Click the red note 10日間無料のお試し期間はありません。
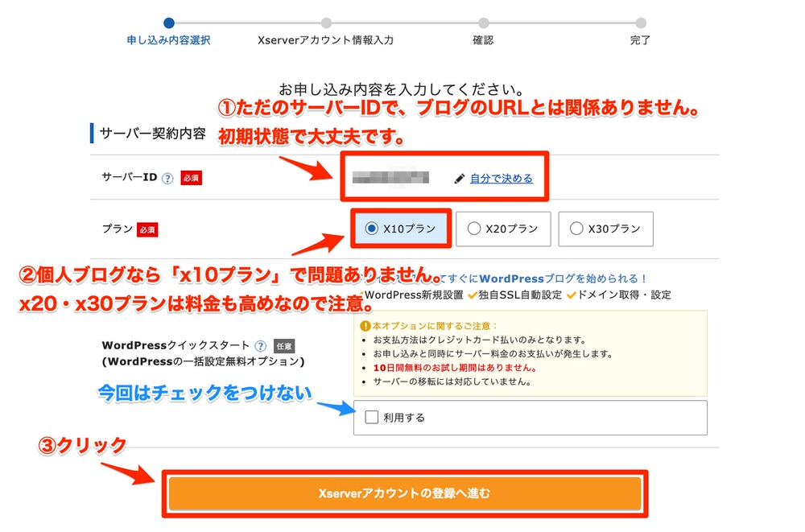This screenshot has width=805, height=532. click(x=456, y=368)
